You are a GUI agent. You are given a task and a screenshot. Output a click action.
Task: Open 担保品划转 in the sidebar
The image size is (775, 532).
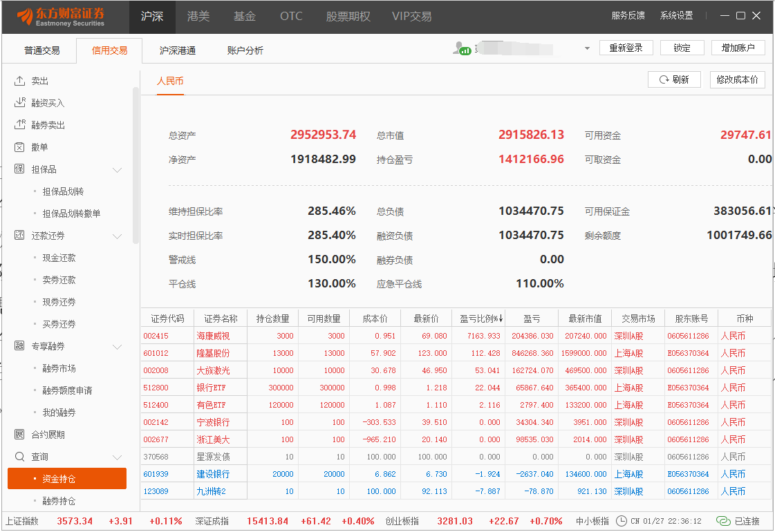click(64, 191)
